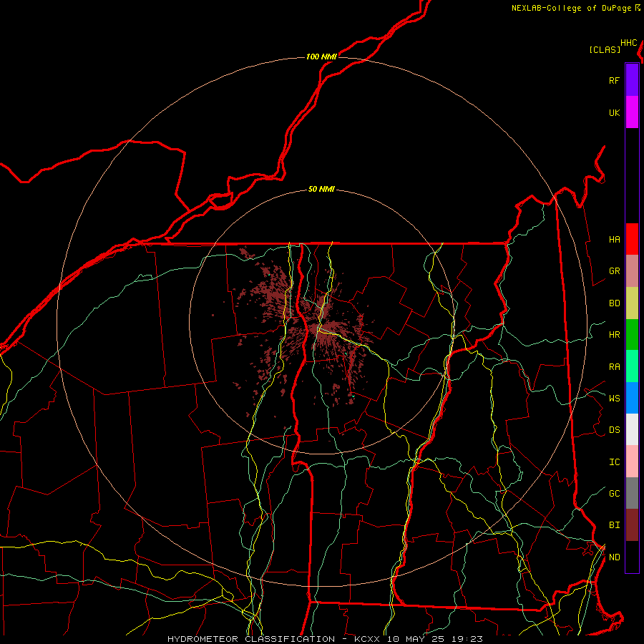Click the 'HR' legend label

[x=614, y=335]
